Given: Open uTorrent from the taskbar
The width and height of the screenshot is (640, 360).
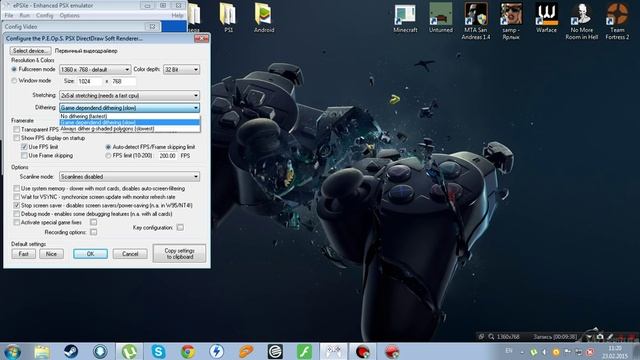Looking at the screenshot, I should coord(129,351).
